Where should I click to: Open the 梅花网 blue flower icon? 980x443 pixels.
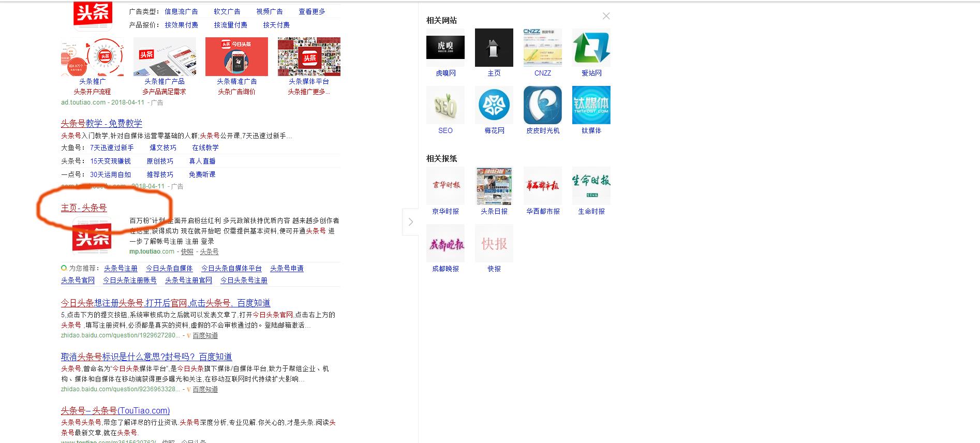(494, 105)
